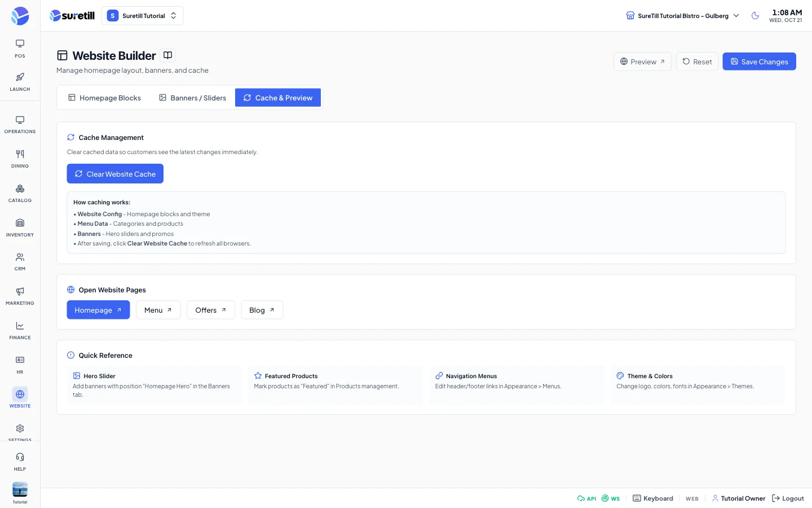Log out using the Logout button
Screen dimensions: 812x508
coord(788,498)
